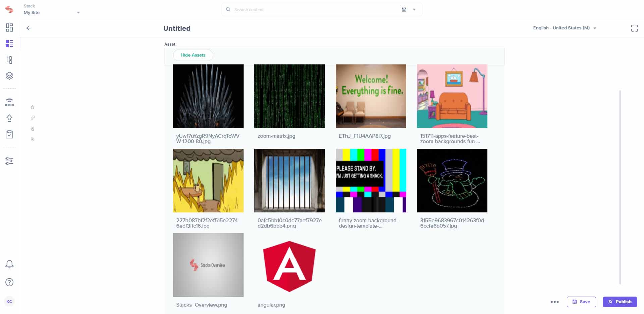
Task: Select the Welcome Everything is fine thumbnail
Action: click(x=371, y=96)
